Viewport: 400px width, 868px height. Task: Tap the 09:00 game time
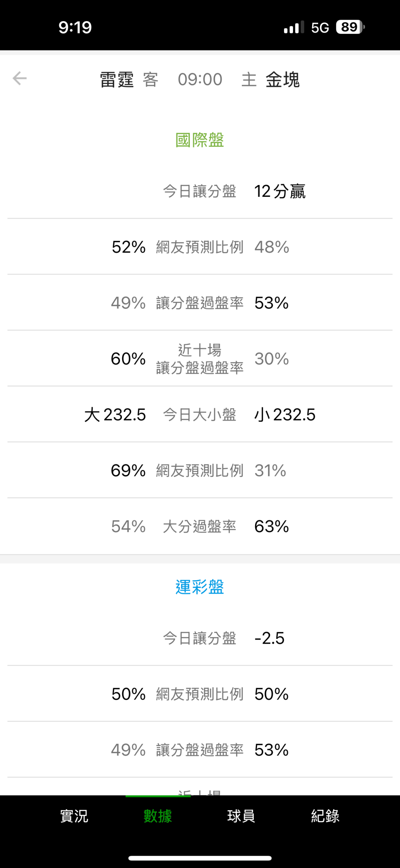200,80
